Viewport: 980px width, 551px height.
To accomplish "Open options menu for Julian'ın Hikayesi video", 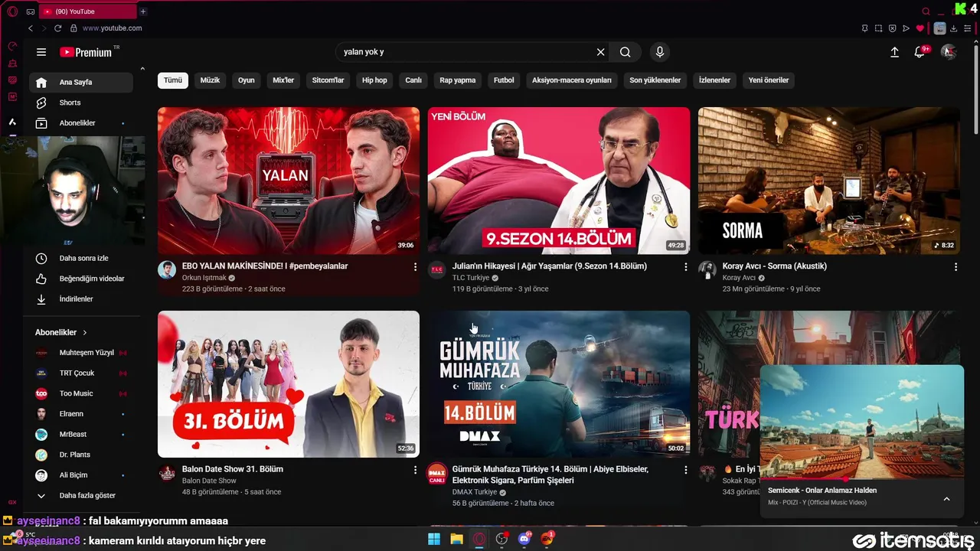I will pos(686,267).
